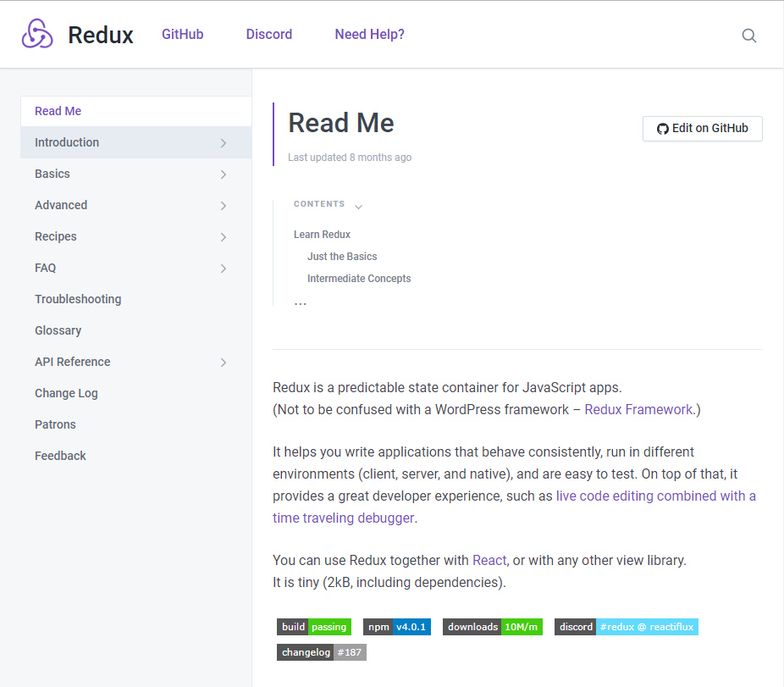Click the CONTENTS heading label
784x687 pixels.
click(319, 204)
